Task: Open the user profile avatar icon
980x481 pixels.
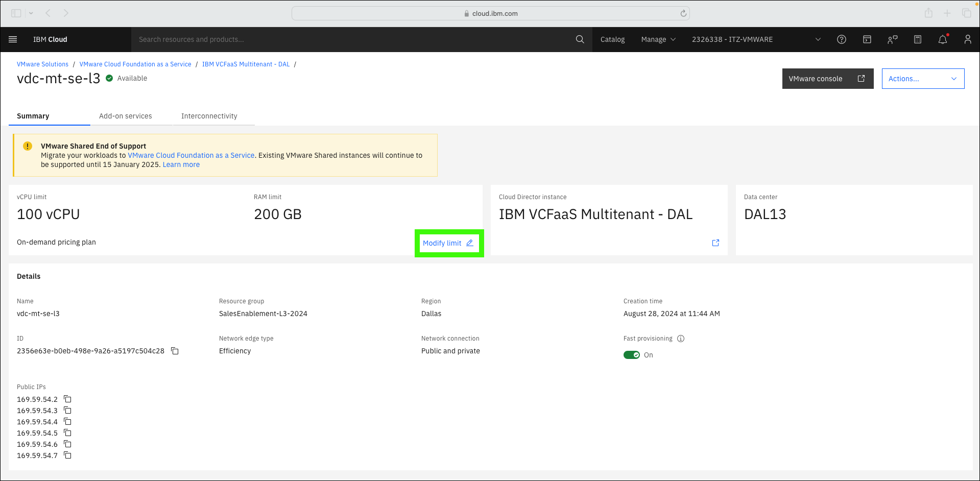Action: [x=968, y=39]
